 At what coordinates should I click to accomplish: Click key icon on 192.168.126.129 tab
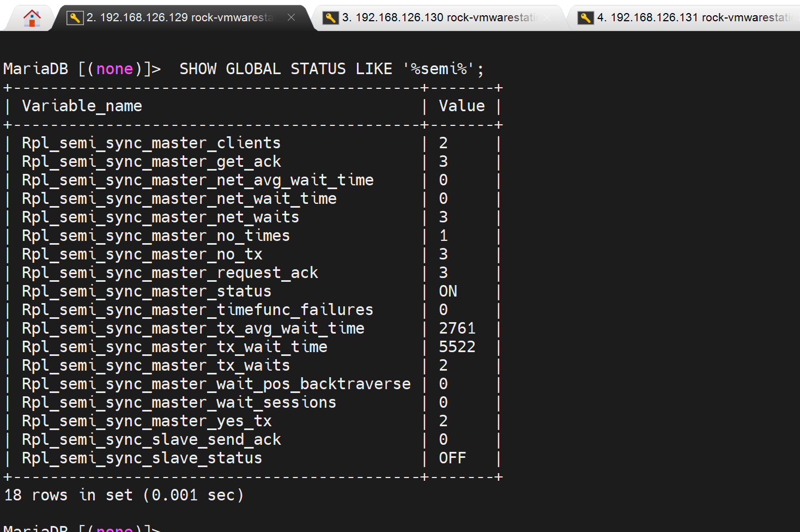(x=75, y=18)
